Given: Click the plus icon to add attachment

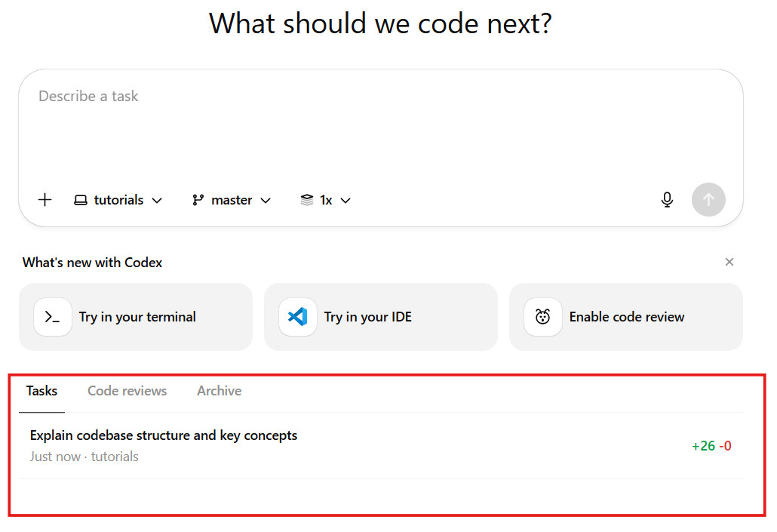Looking at the screenshot, I should point(45,200).
